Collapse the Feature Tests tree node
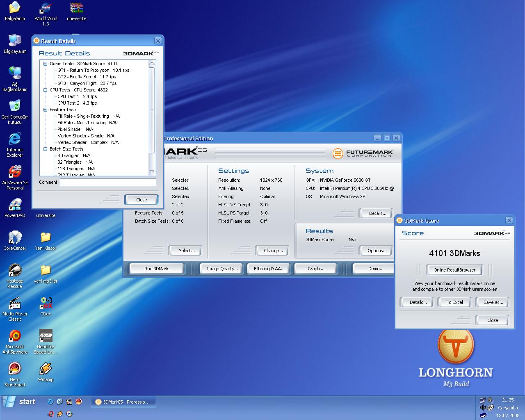The height and width of the screenshot is (420, 525). click(x=46, y=110)
